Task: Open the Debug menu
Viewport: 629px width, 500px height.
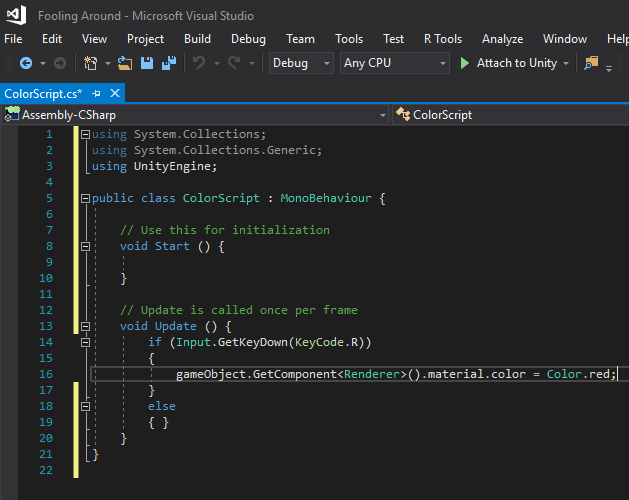Action: point(248,39)
